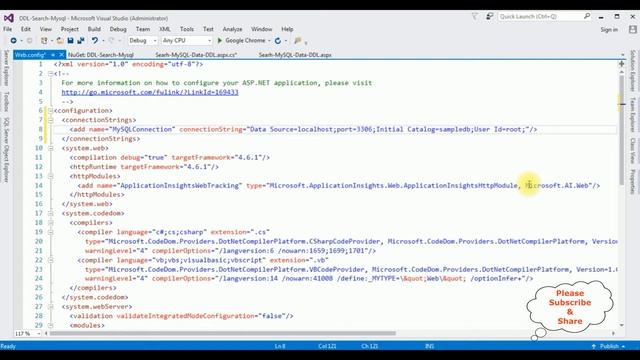
Task: Open the Project menu
Action: tap(69, 29)
